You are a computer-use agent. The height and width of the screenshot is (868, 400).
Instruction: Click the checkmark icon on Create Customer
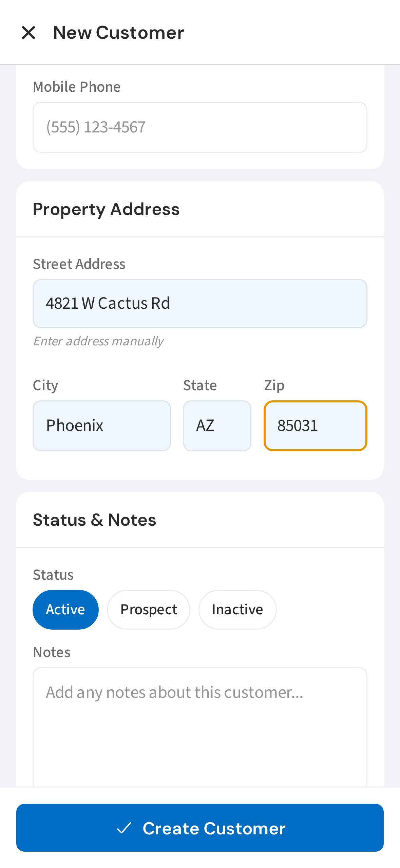(124, 828)
